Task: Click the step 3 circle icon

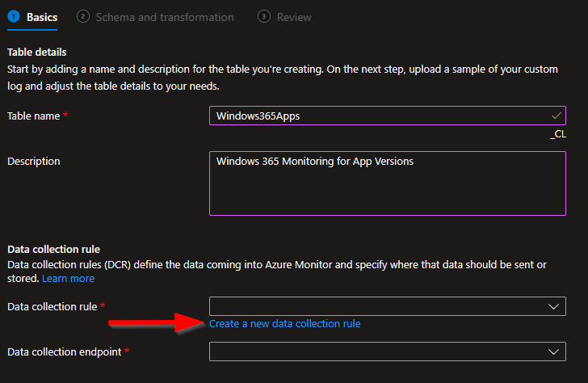Action: pos(264,16)
